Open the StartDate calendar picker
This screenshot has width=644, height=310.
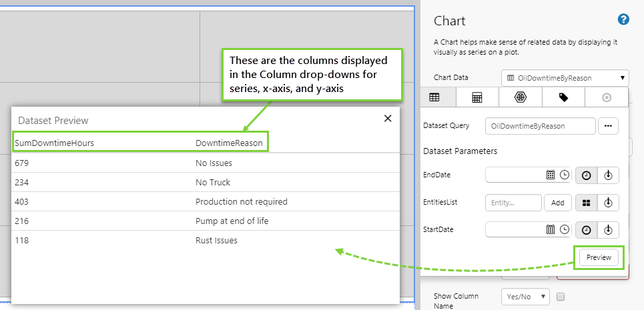[551, 230]
